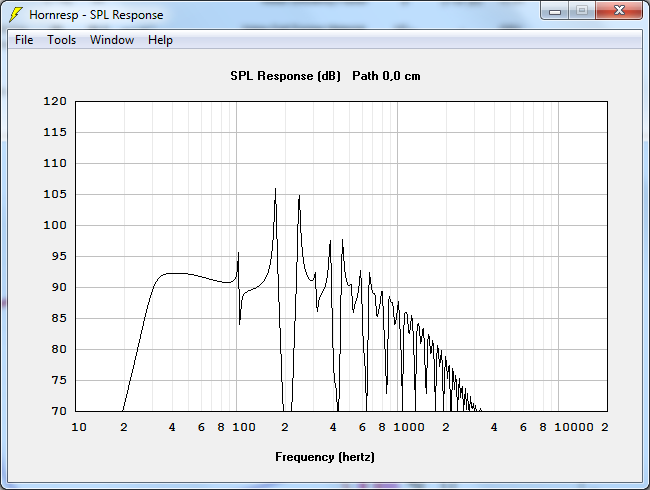650x490 pixels.
Task: Click the disabled maximize button
Action: 582,11
